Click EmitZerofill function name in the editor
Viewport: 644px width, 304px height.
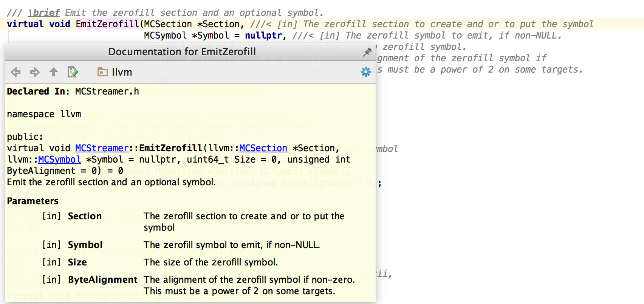tap(108, 24)
